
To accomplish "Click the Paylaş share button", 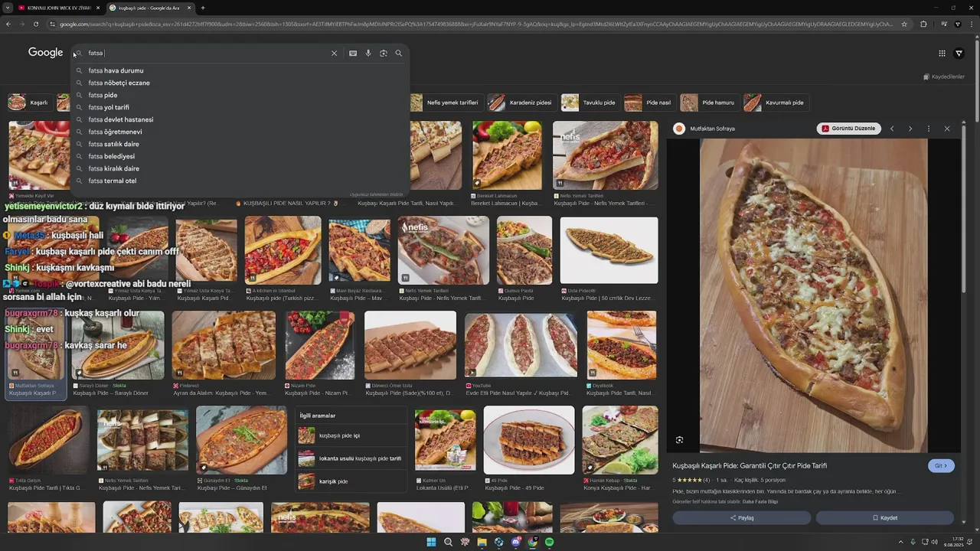I will point(742,518).
